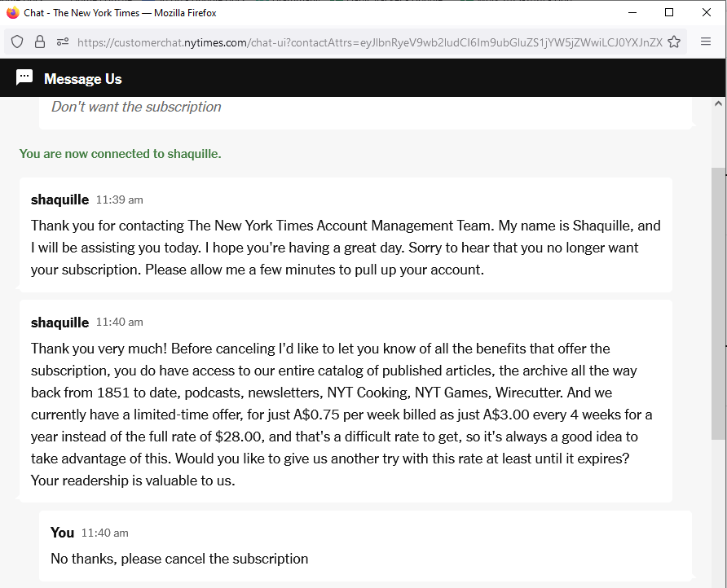The height and width of the screenshot is (588, 727).
Task: Maximize the Firefox chat window
Action: click(x=669, y=13)
